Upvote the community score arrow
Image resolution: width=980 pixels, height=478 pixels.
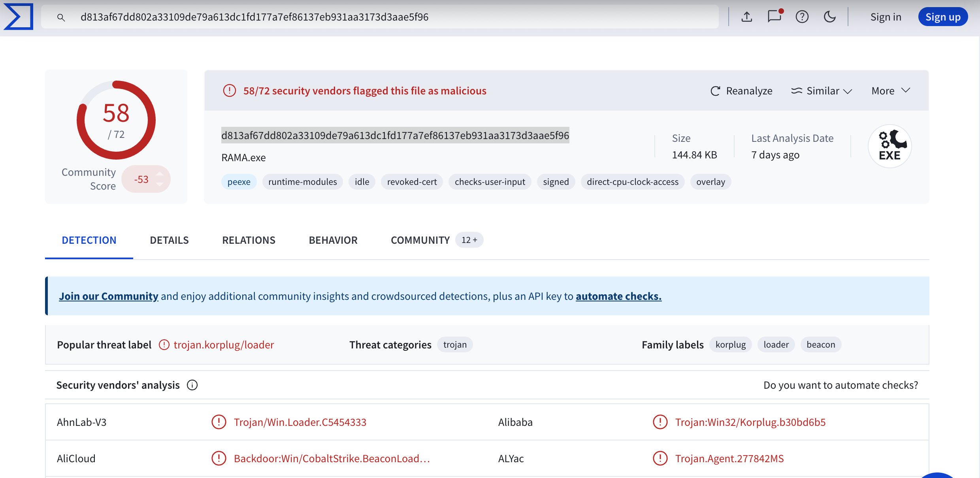(x=160, y=174)
